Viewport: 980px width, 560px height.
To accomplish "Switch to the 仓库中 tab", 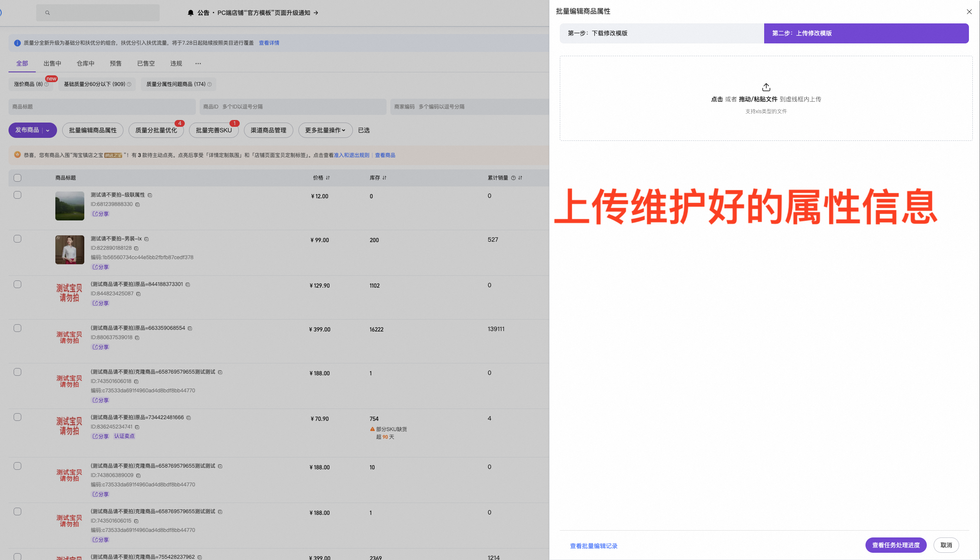I will 86,63.
